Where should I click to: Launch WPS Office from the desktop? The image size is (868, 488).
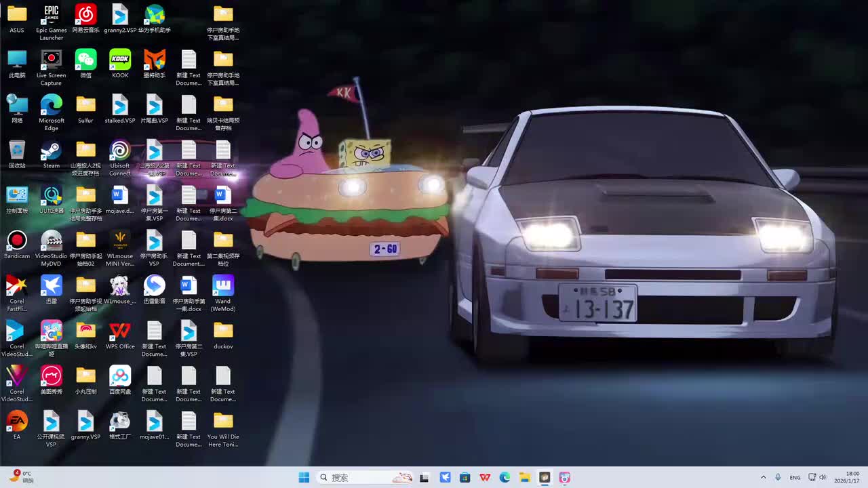[120, 335]
